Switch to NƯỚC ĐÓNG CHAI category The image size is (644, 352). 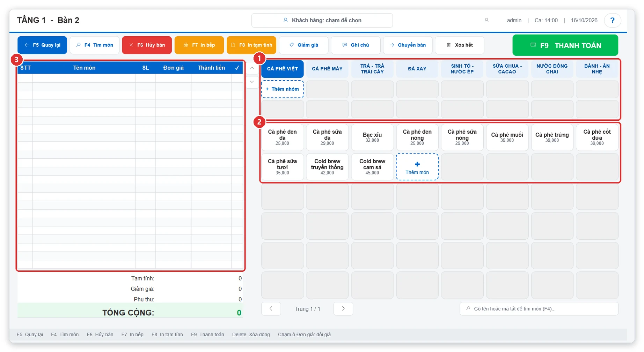click(x=552, y=69)
